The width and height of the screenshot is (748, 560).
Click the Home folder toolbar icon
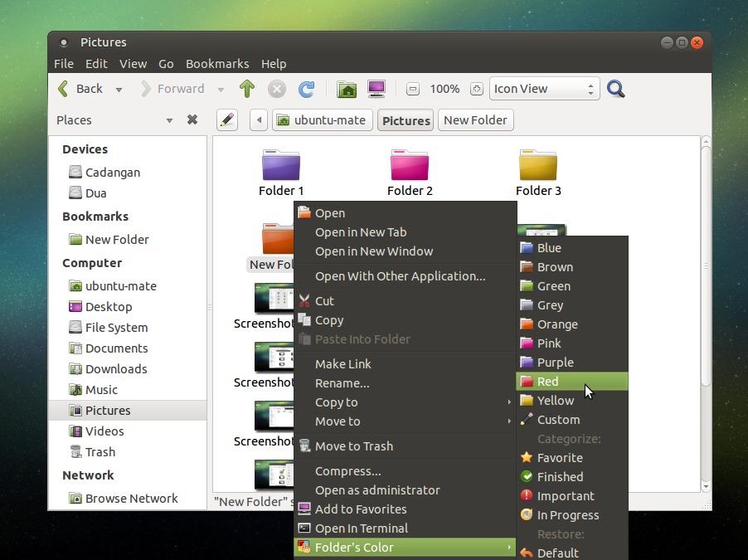point(347,89)
